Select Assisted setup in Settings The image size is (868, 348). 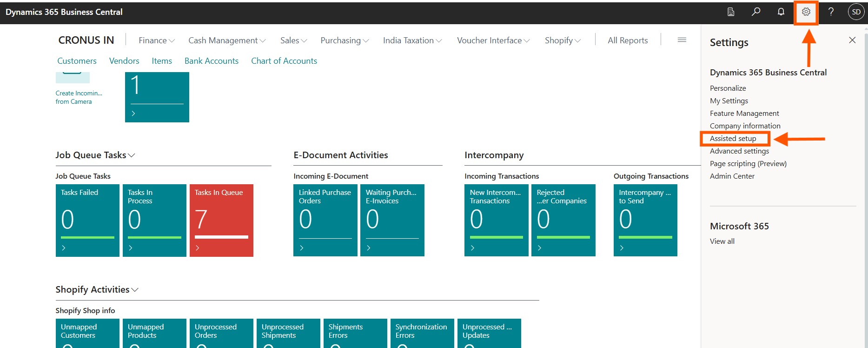click(x=733, y=139)
